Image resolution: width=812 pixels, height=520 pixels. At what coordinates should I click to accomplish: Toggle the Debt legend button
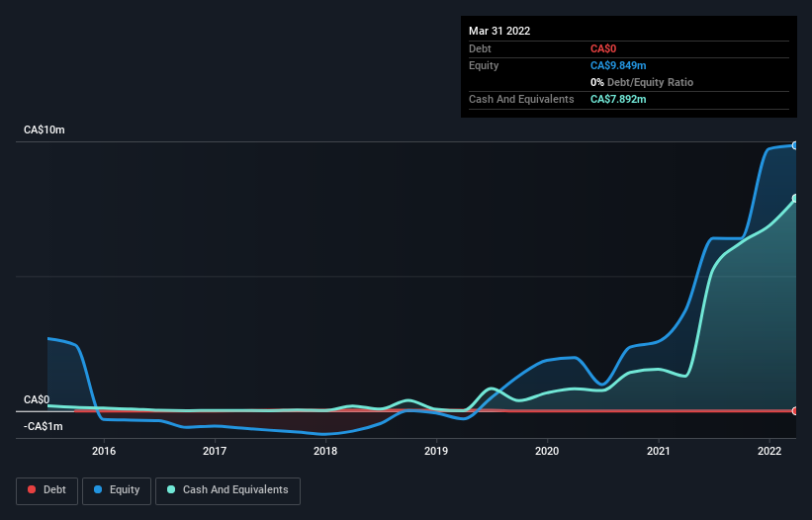(x=46, y=490)
